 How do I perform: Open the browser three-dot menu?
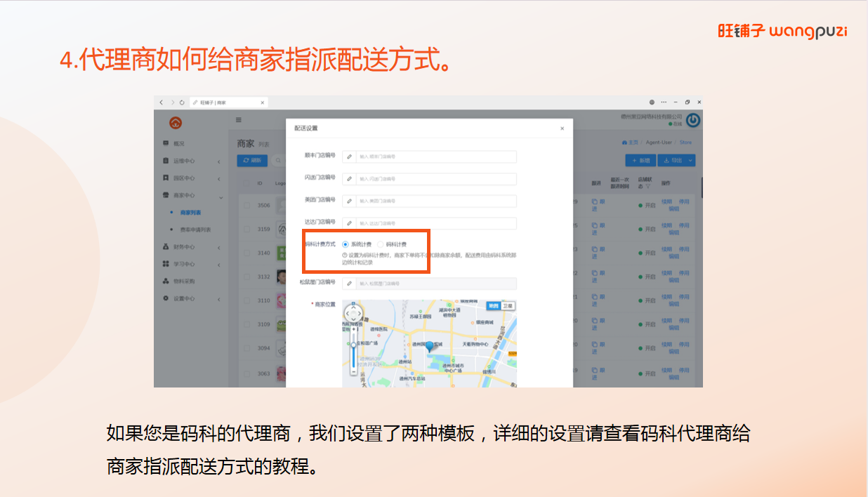click(664, 102)
